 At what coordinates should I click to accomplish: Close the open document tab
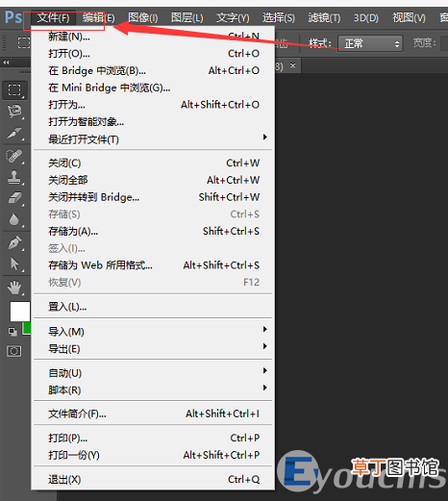[x=292, y=65]
